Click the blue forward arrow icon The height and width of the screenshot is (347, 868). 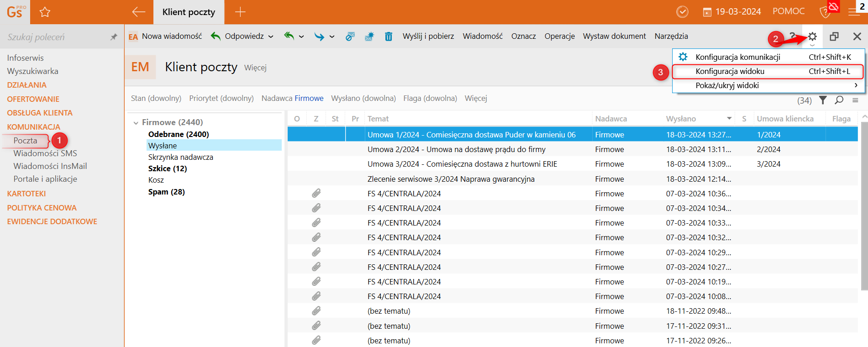coord(319,37)
